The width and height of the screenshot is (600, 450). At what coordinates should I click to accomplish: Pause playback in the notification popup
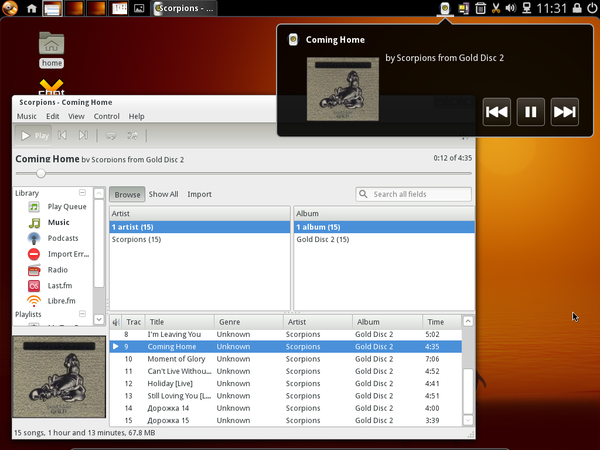[x=530, y=112]
